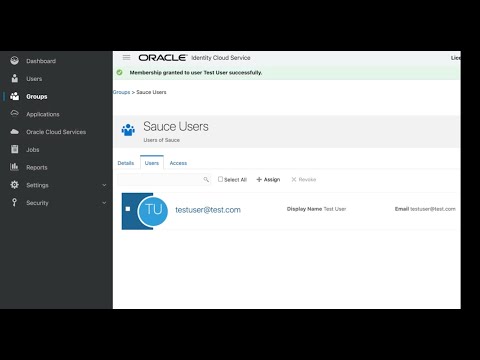The image size is (480, 360).
Task: Click the Membership granted success message
Action: [196, 72]
